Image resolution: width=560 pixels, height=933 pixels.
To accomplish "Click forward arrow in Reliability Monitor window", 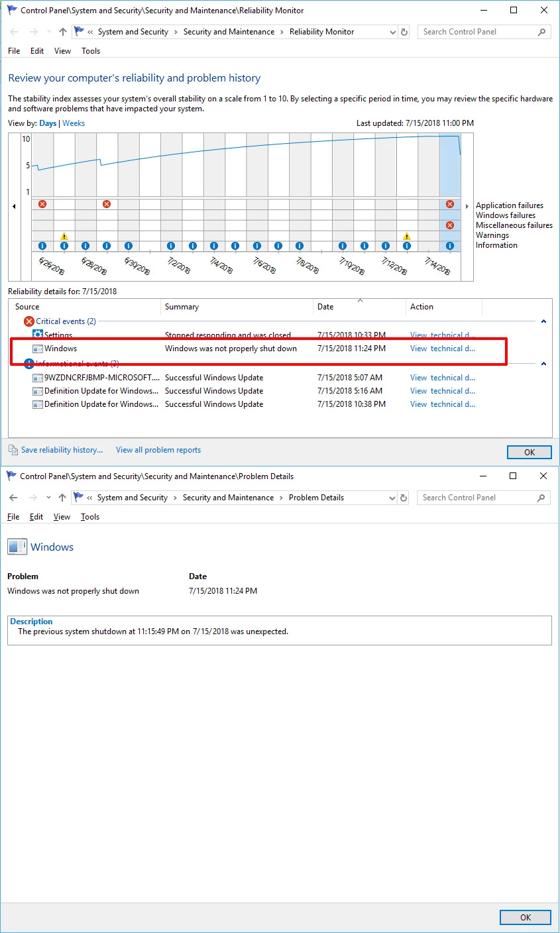I will [32, 32].
